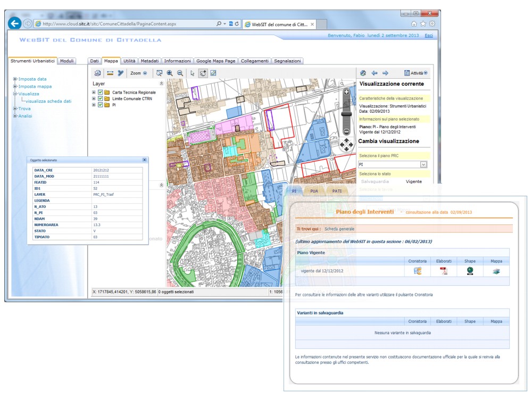Open the Cronistoria icon for the current plan

tap(418, 271)
